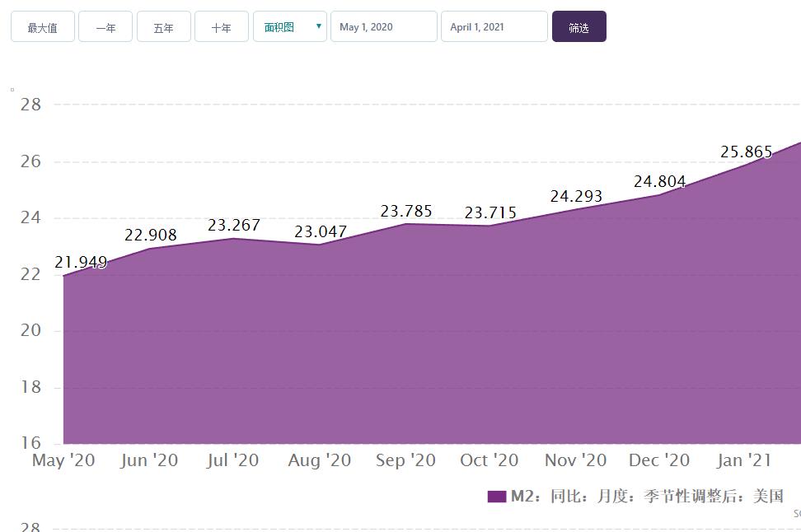
Task: Open the 面积图 chart type dropdown
Action: click(x=289, y=26)
